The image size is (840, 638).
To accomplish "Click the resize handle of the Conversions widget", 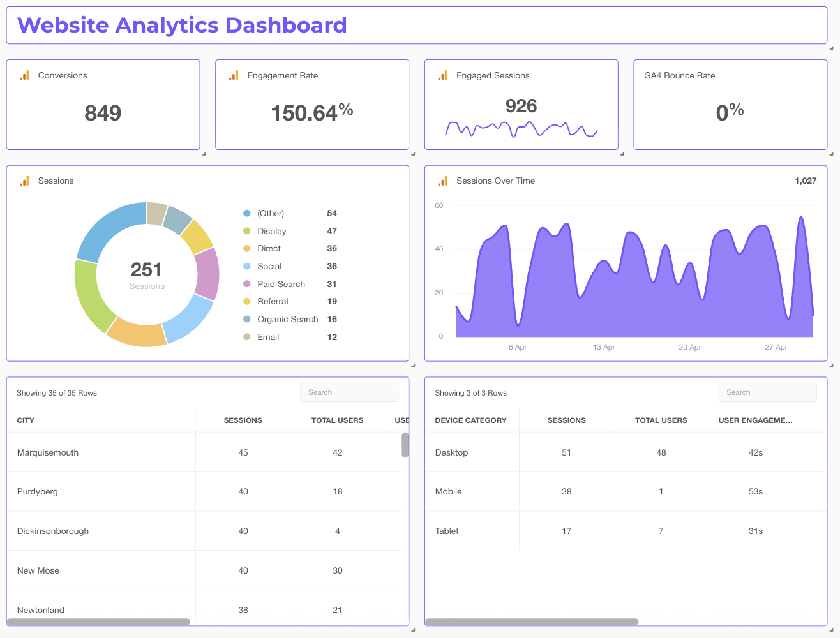I will [x=204, y=154].
